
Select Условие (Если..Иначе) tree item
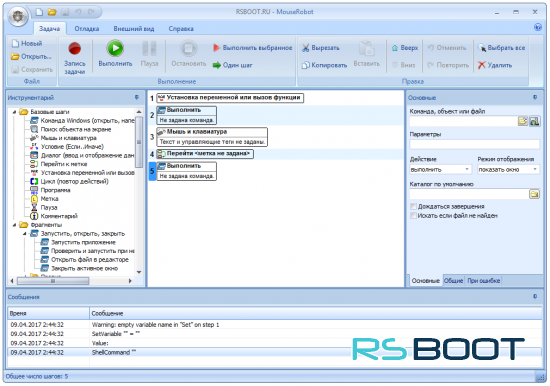click(x=67, y=147)
